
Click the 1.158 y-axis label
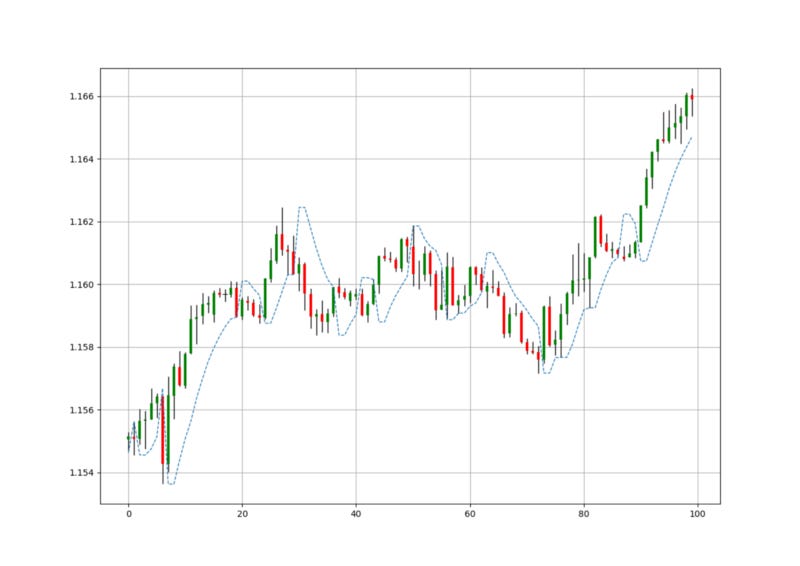tap(81, 348)
